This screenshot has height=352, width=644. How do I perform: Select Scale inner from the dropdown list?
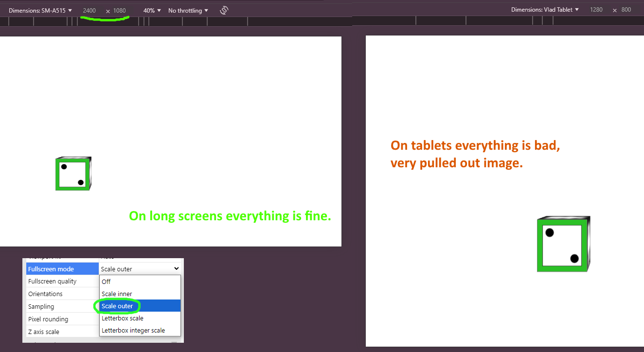(x=117, y=294)
